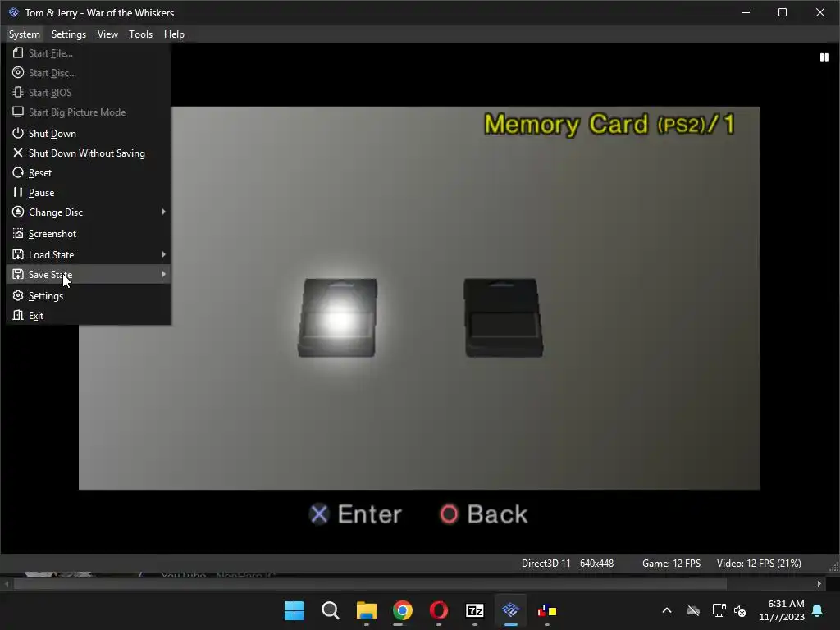Screen dimensions: 840x630
Task: Maximize the PCSX2 window
Action: [782, 12]
